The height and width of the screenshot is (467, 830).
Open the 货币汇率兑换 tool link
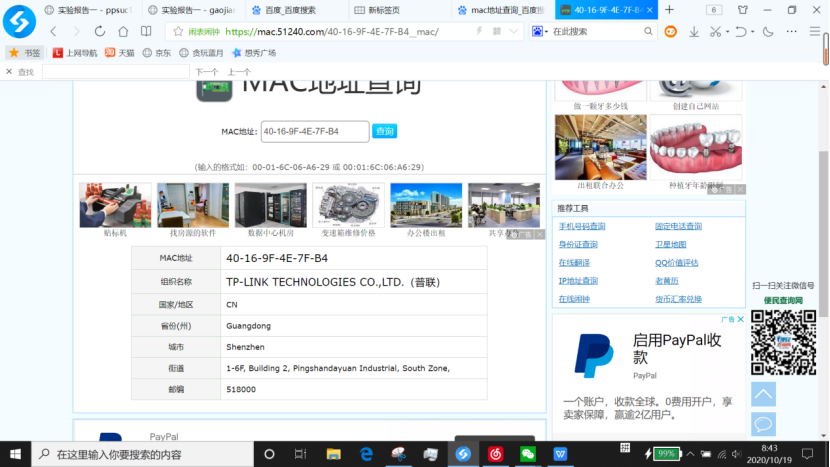[x=678, y=299]
